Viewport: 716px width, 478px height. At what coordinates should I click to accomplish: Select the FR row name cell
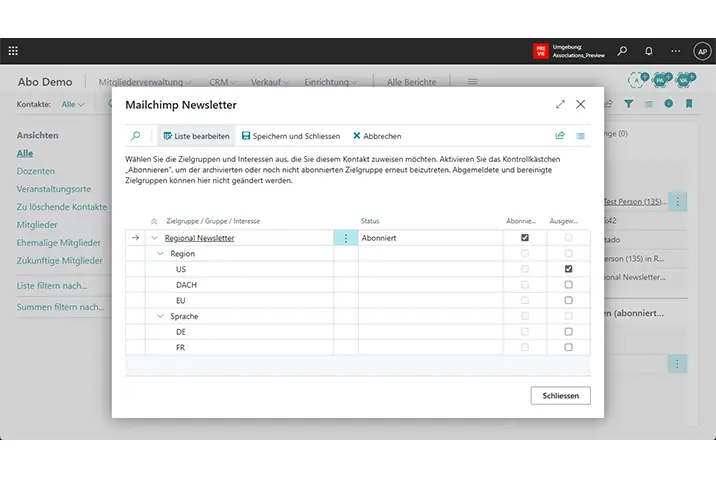pos(240,347)
